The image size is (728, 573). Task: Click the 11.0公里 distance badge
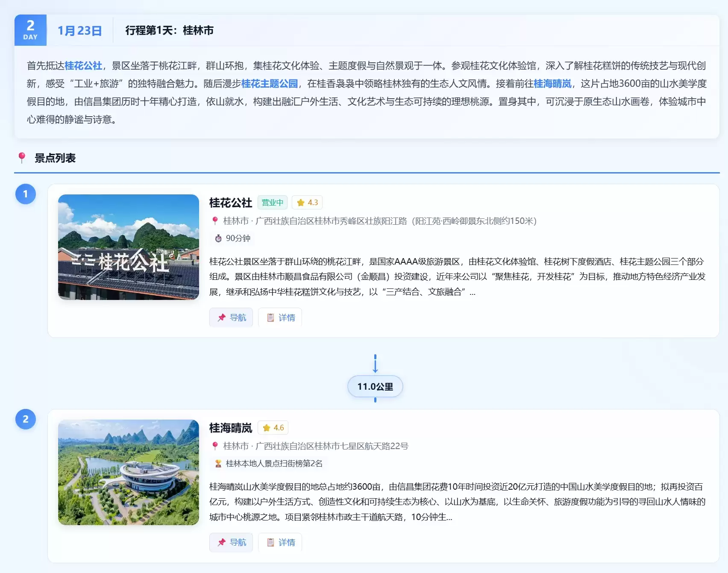click(375, 387)
